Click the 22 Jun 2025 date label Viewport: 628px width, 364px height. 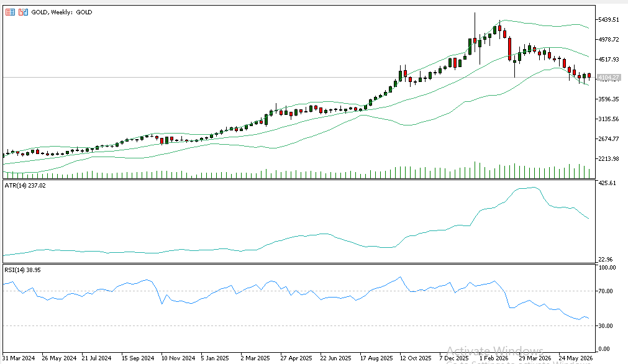pos(335,358)
